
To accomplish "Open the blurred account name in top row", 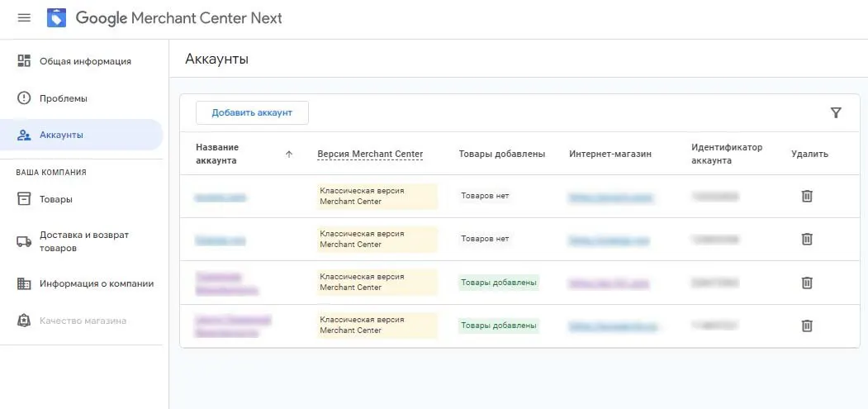I will pos(221,197).
